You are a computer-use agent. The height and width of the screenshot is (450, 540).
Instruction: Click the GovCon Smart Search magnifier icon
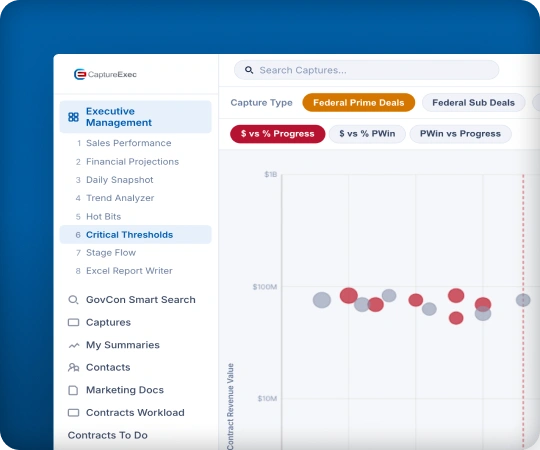(x=73, y=300)
